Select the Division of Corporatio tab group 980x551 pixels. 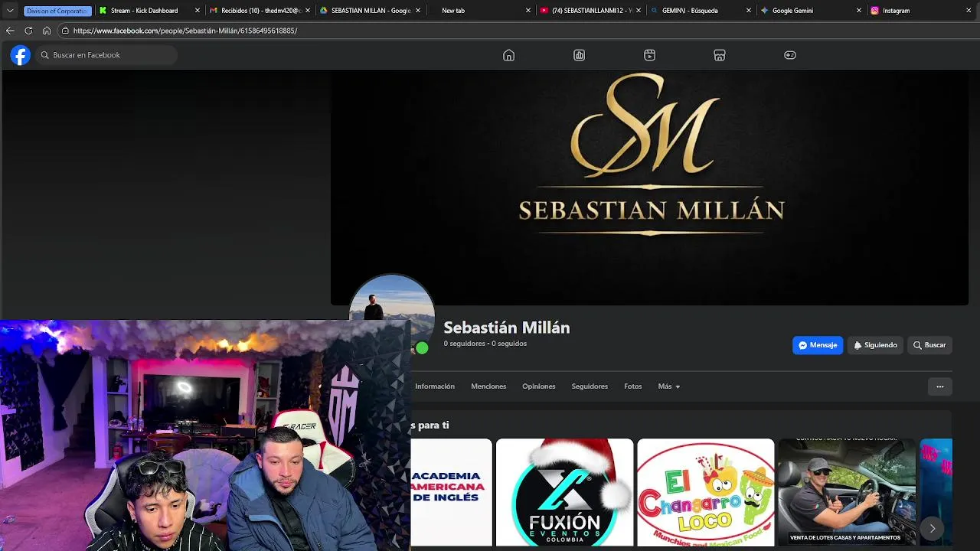tap(57, 11)
